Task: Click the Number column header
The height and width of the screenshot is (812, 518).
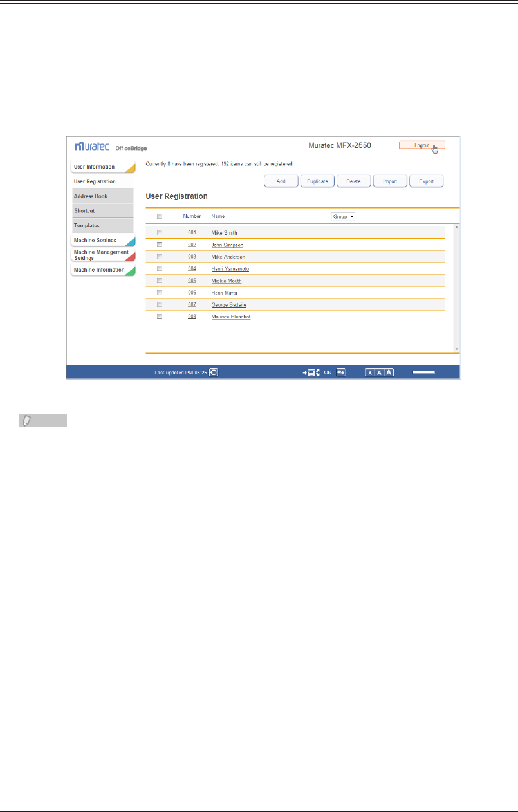Action: point(192,217)
